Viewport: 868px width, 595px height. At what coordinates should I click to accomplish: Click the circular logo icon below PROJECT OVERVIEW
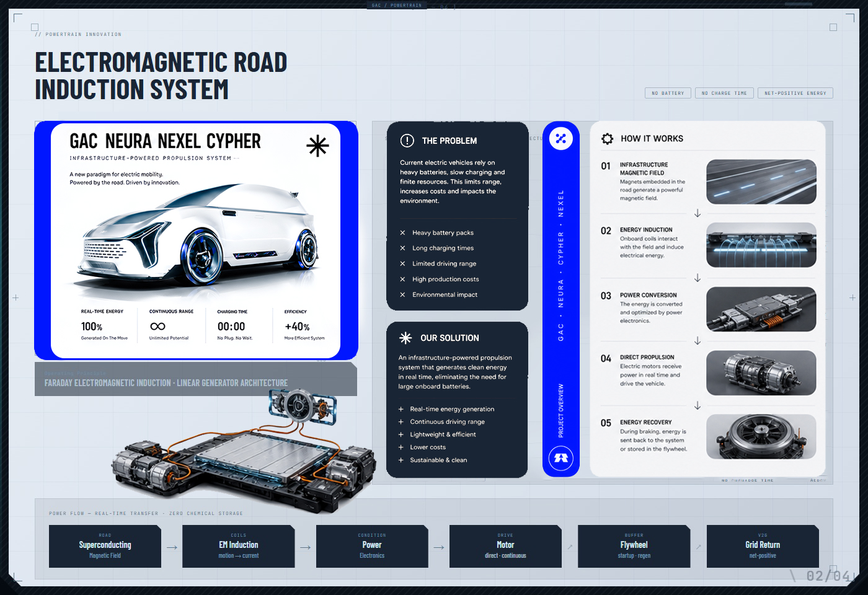point(561,458)
